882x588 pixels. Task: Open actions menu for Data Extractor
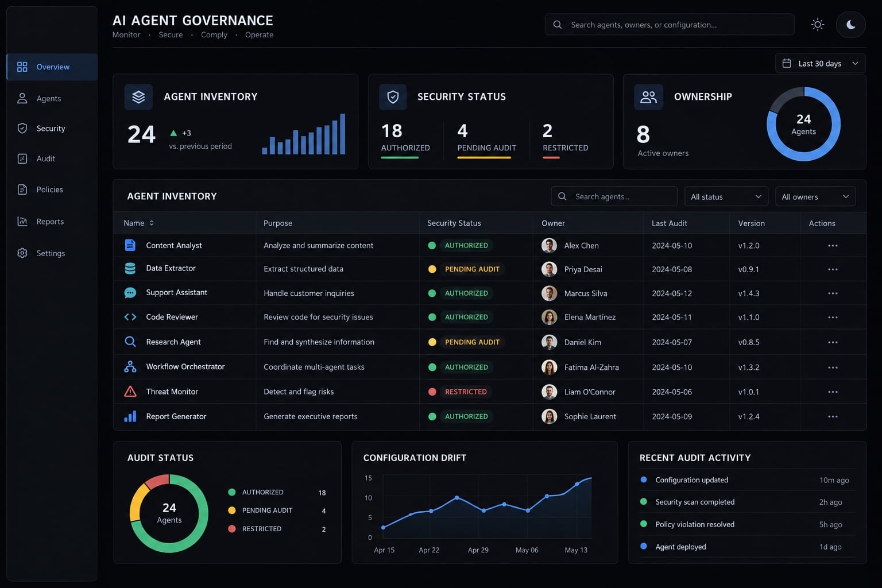833,269
